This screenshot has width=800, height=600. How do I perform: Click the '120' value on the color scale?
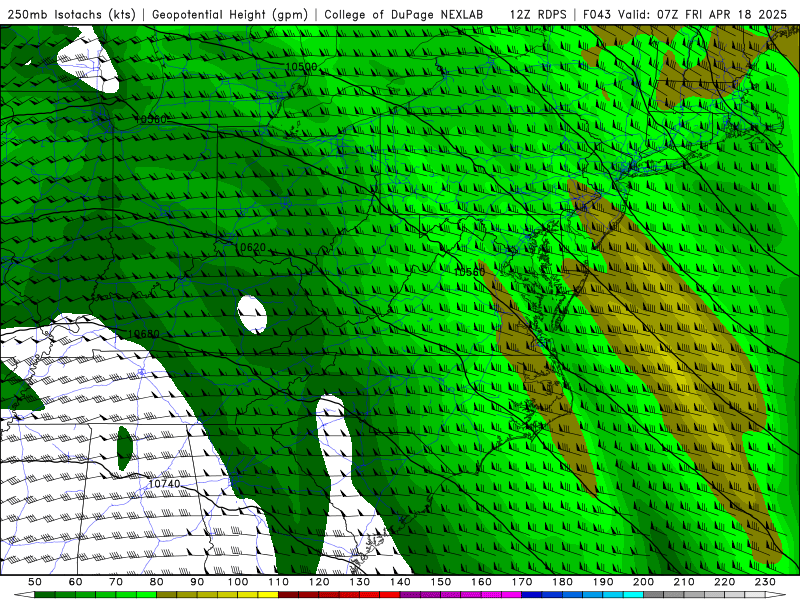click(319, 582)
